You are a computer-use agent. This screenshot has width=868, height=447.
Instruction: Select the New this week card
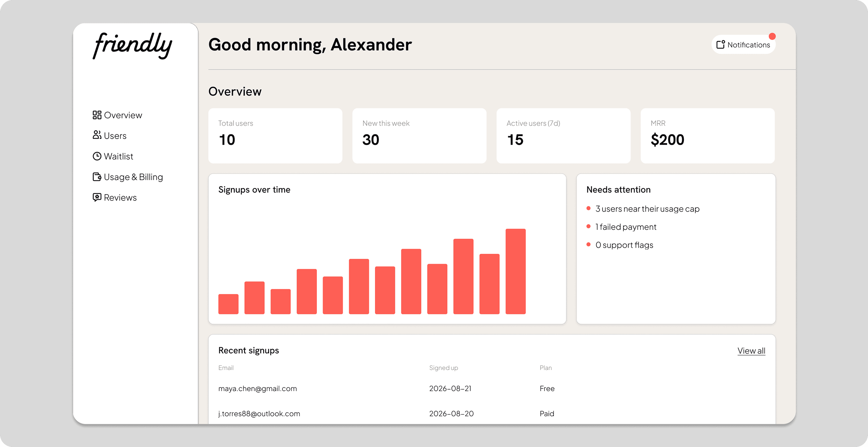click(x=419, y=136)
